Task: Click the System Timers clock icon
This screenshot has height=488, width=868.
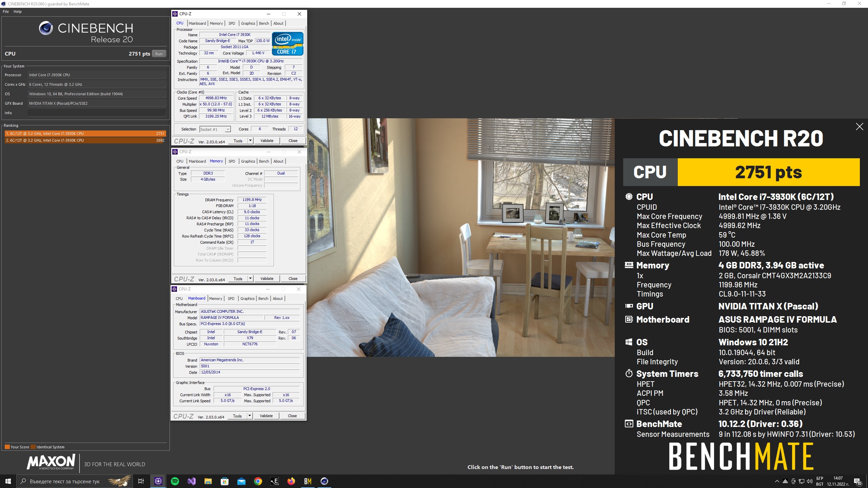Action: pos(629,373)
